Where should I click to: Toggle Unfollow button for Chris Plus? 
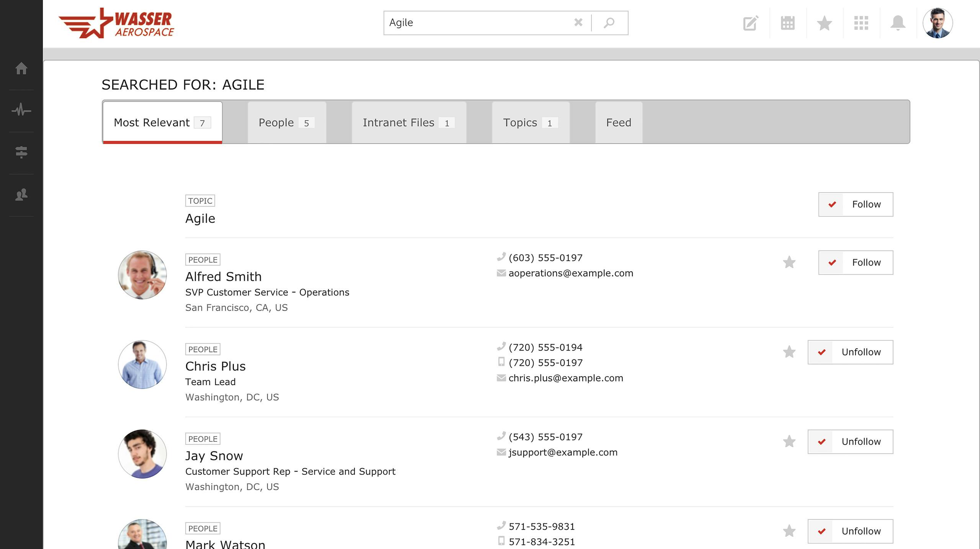[x=851, y=352]
